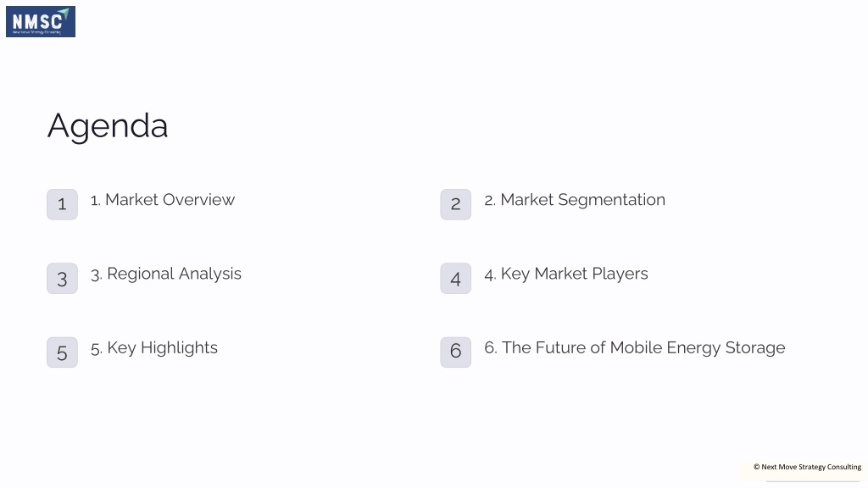The image size is (868, 488).
Task: Select the number 2 agenda badge
Action: 455,205
